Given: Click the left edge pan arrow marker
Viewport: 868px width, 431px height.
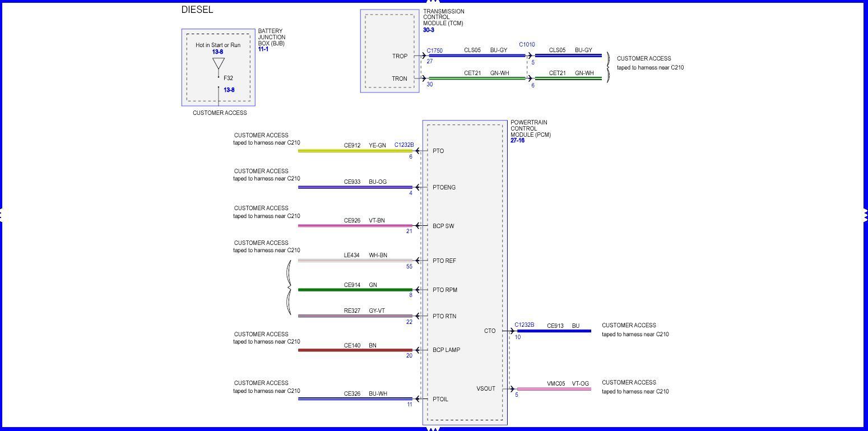Looking at the screenshot, I should (2, 215).
